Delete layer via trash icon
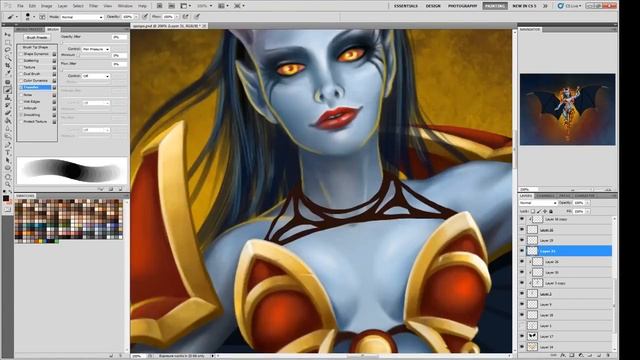This screenshot has width=640, height=360. tap(608, 356)
